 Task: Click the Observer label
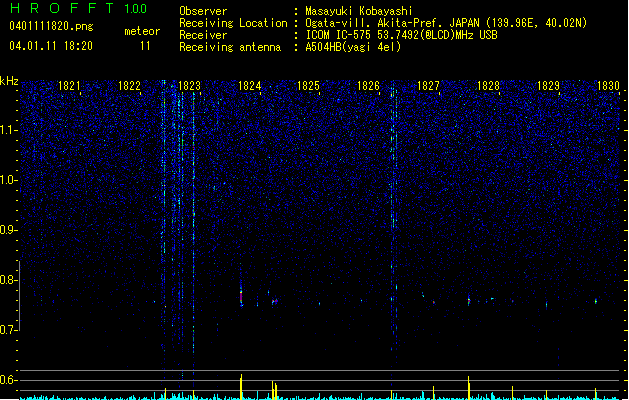tap(203, 11)
